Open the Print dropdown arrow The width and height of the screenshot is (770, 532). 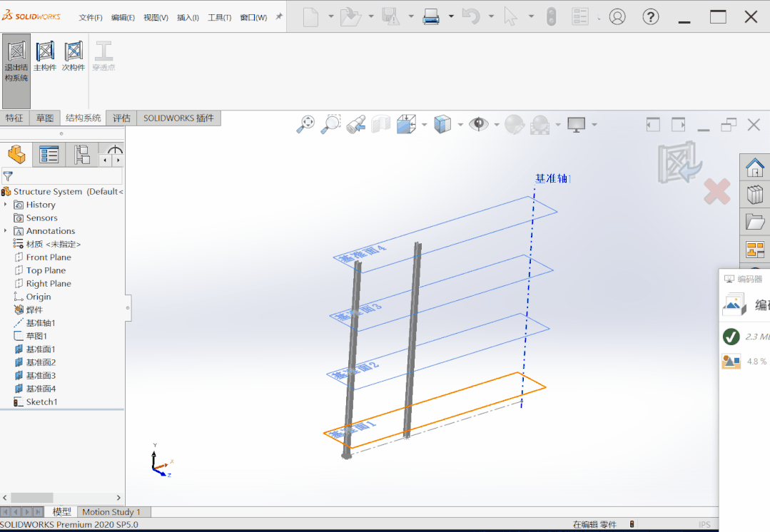(x=451, y=16)
